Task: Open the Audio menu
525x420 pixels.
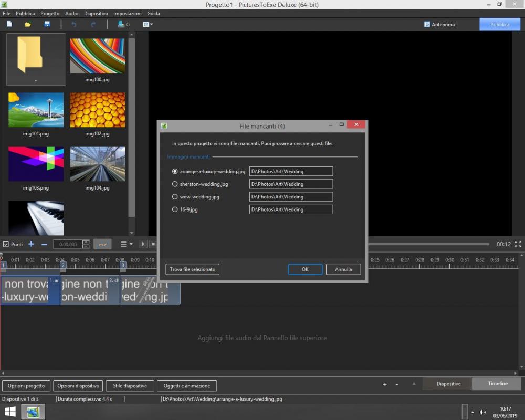Action: pos(71,14)
